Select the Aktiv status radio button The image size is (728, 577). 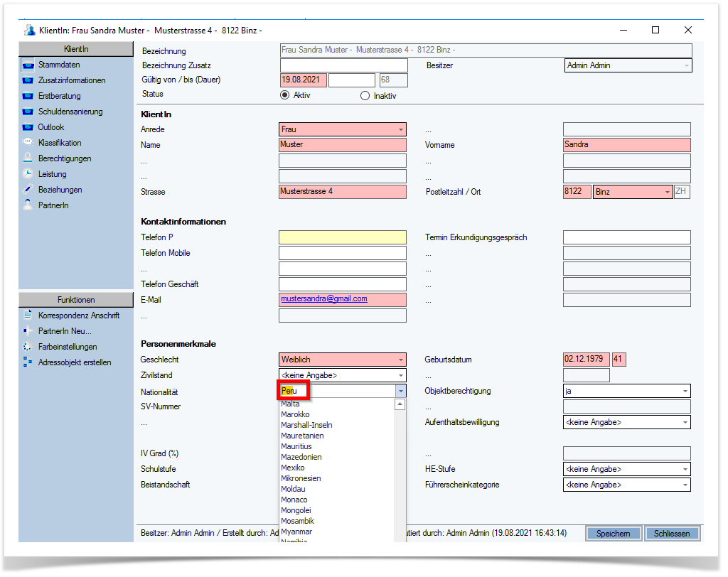pyautogui.click(x=284, y=95)
